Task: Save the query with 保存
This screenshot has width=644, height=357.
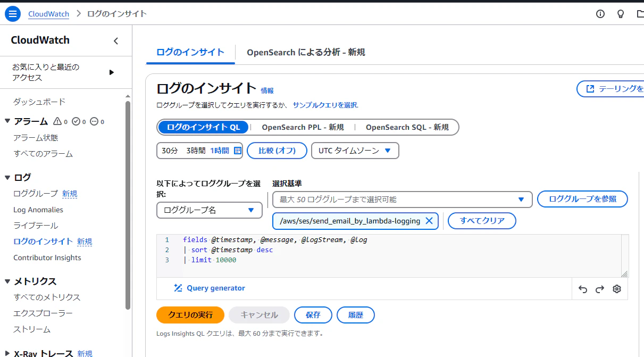Action: (x=313, y=315)
